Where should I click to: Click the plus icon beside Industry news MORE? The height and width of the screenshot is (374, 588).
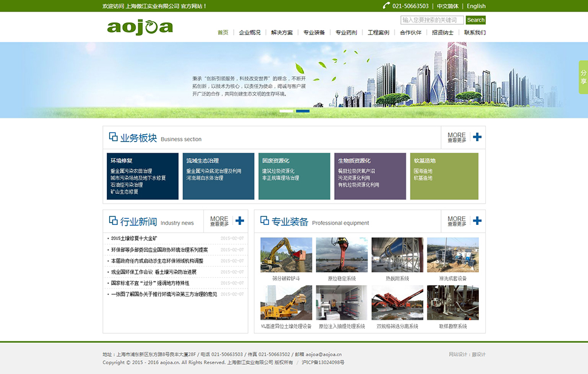[241, 220]
